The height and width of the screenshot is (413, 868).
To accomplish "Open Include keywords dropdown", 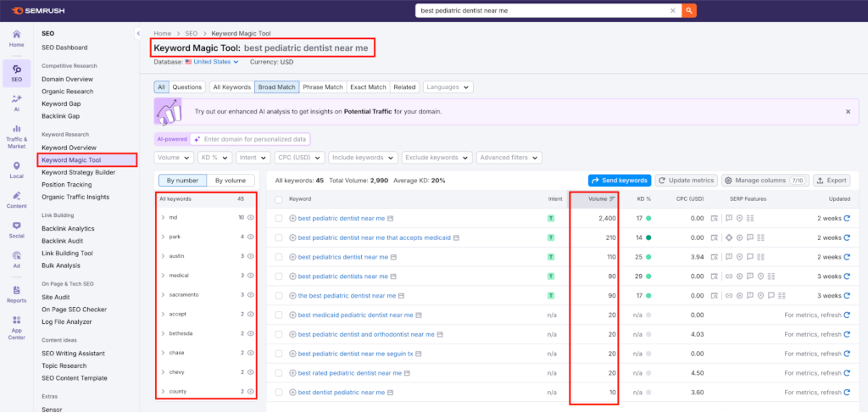I will (363, 157).
